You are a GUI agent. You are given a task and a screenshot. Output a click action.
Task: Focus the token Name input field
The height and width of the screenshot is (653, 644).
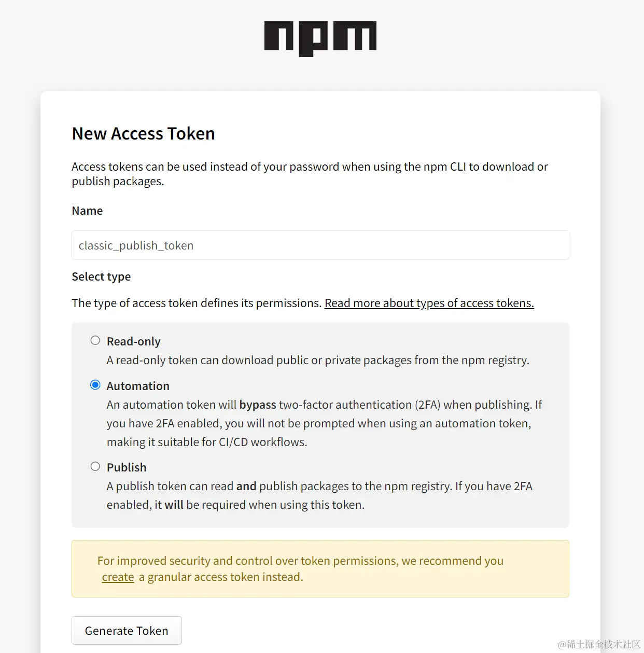tap(320, 245)
